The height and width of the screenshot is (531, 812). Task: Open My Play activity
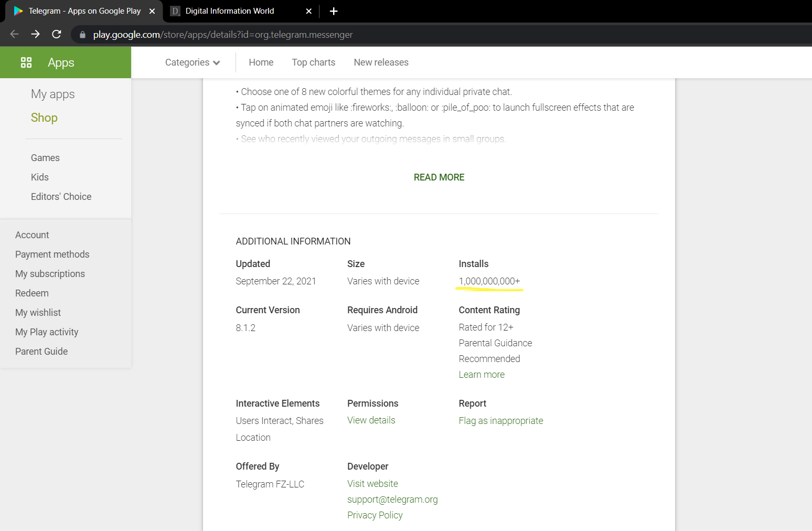(47, 332)
